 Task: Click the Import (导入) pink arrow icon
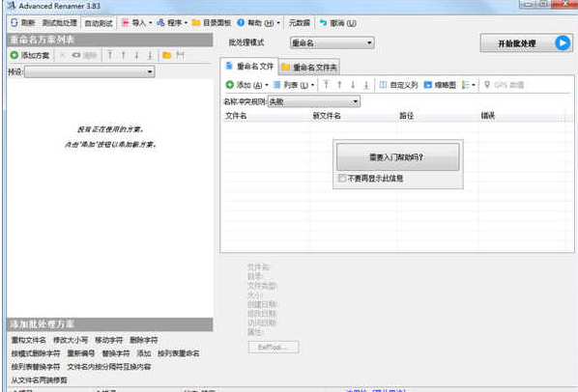point(126,23)
